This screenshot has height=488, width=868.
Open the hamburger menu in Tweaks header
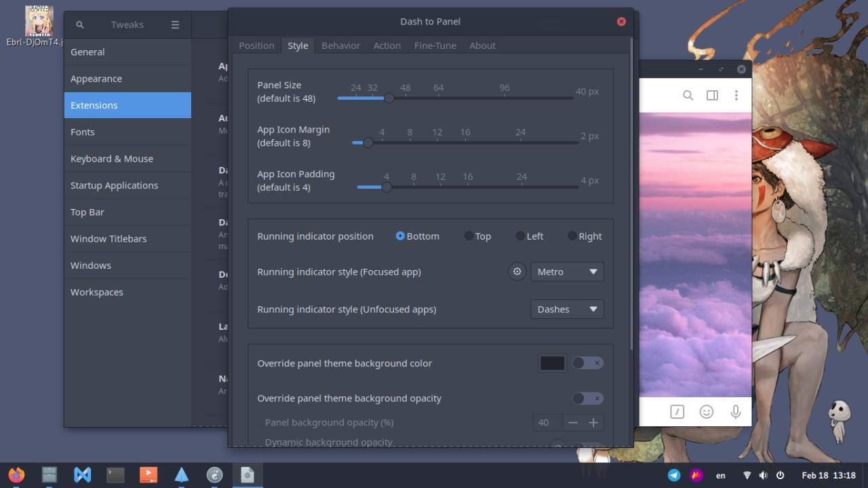pos(175,24)
